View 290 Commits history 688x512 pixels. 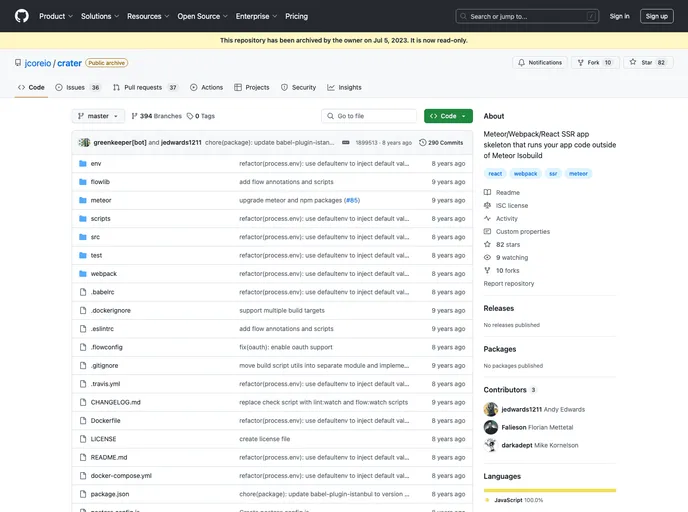[x=441, y=143]
